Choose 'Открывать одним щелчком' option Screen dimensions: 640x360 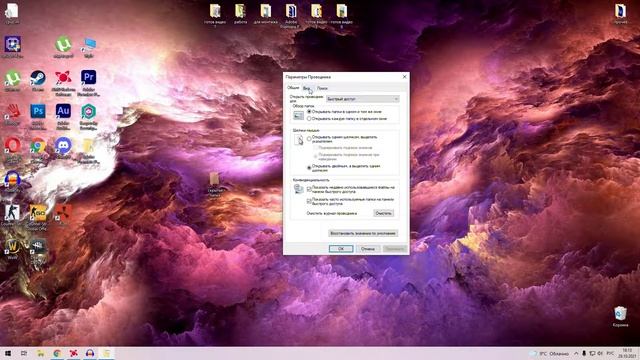pyautogui.click(x=342, y=139)
